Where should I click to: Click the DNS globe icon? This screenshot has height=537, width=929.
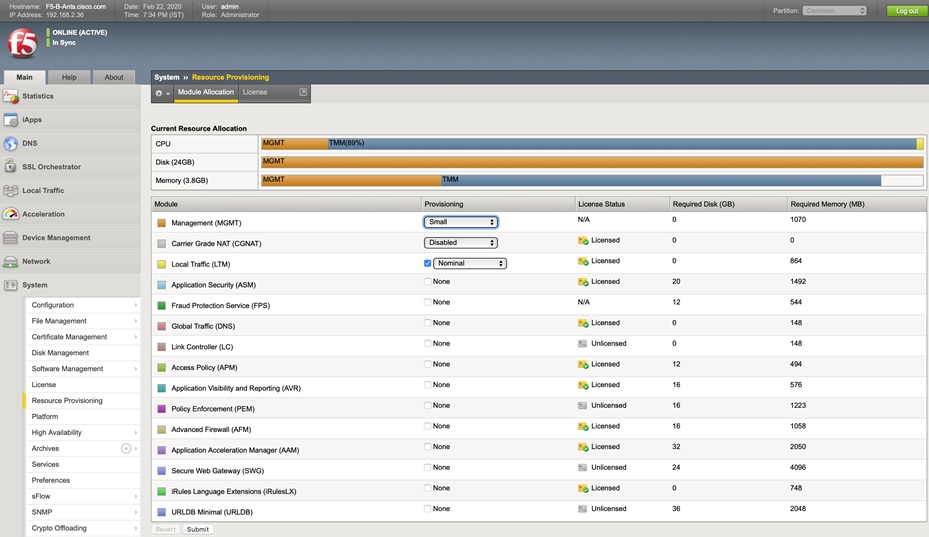click(x=11, y=143)
